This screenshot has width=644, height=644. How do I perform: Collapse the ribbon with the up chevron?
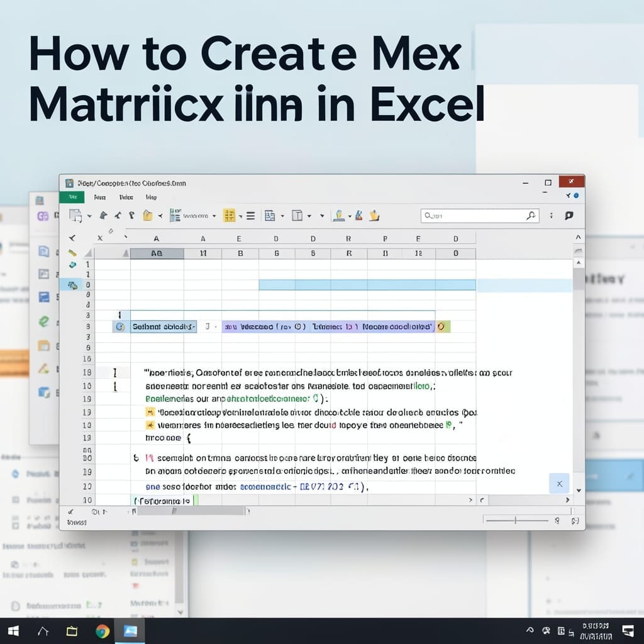click(x=578, y=237)
